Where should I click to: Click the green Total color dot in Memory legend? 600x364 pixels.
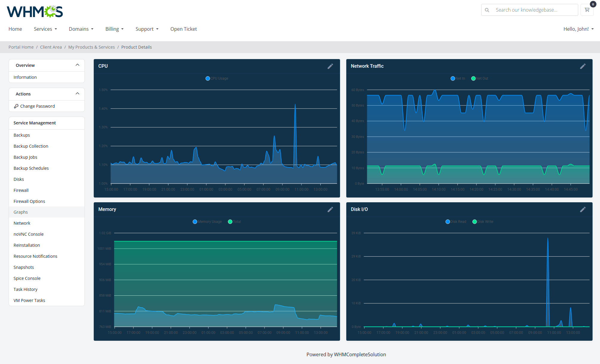pos(230,221)
